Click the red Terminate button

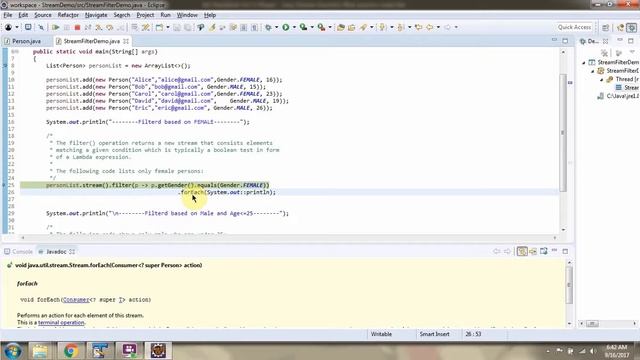coord(77,27)
